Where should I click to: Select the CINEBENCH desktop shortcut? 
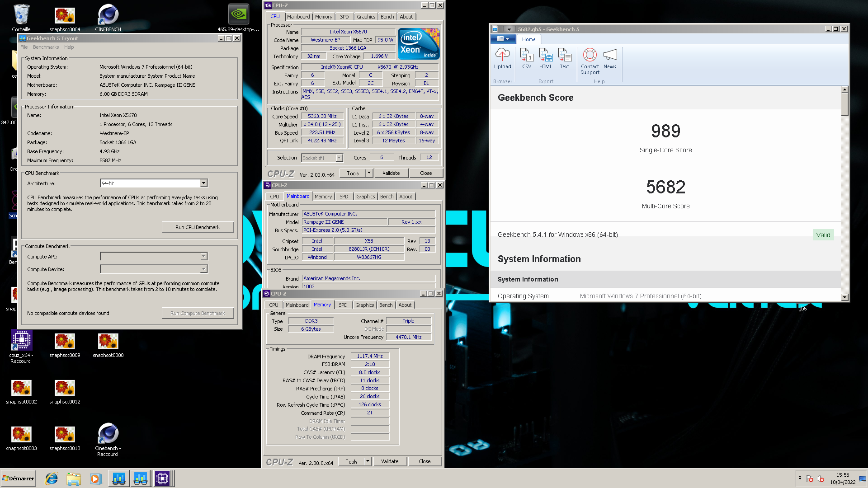pyautogui.click(x=108, y=18)
